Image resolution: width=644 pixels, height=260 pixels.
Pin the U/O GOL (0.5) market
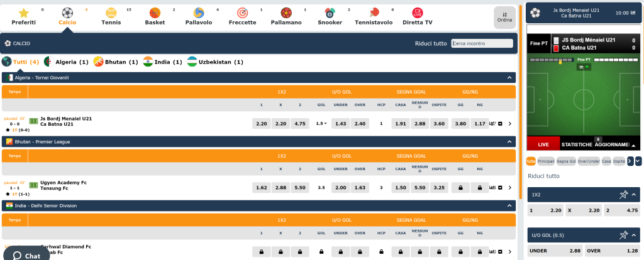(x=624, y=235)
